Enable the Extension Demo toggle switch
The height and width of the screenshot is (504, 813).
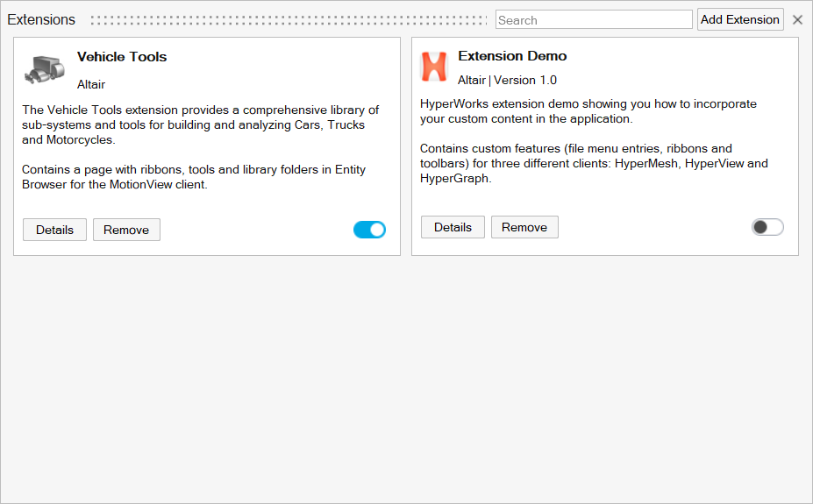(767, 227)
